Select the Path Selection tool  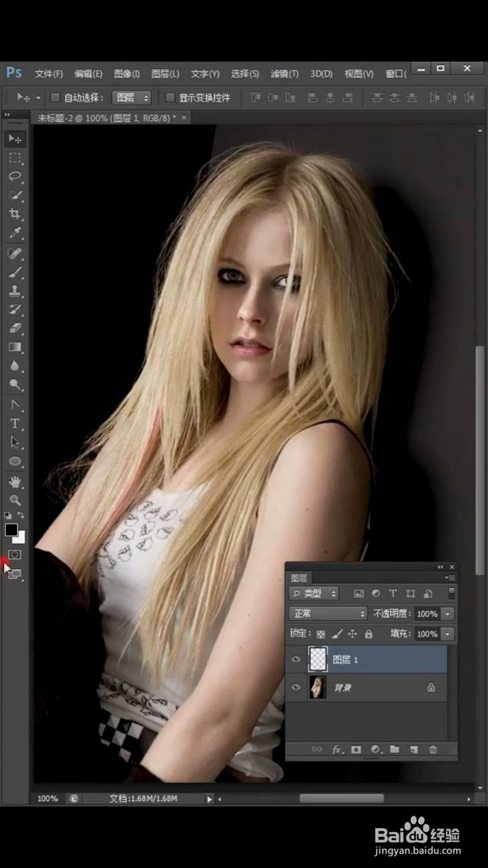point(15,442)
